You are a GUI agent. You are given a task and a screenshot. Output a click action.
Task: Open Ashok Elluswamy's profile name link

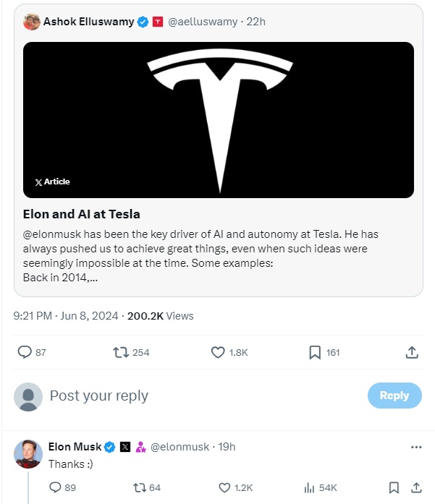pyautogui.click(x=88, y=22)
